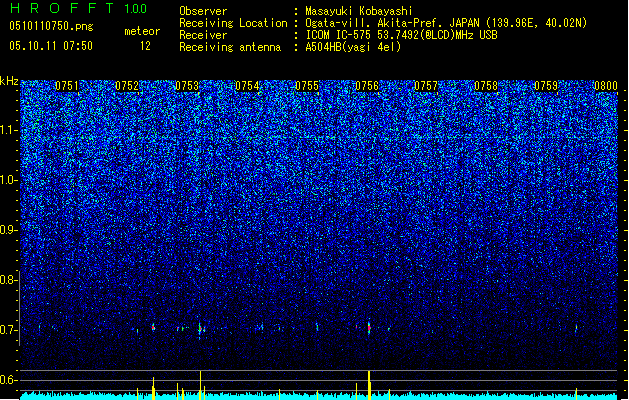629x400 pixels.
Task: Click the 0756 time marker
Action: click(367, 86)
